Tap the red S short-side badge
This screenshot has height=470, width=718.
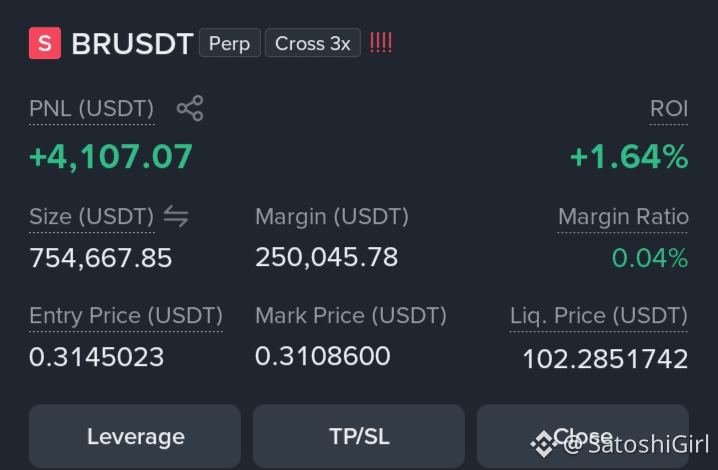(x=45, y=43)
